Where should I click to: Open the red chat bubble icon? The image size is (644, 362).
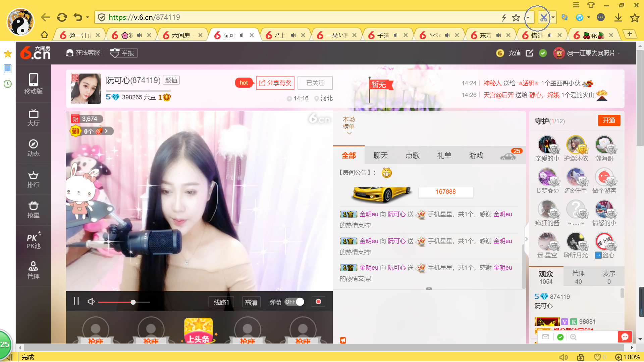point(625,337)
